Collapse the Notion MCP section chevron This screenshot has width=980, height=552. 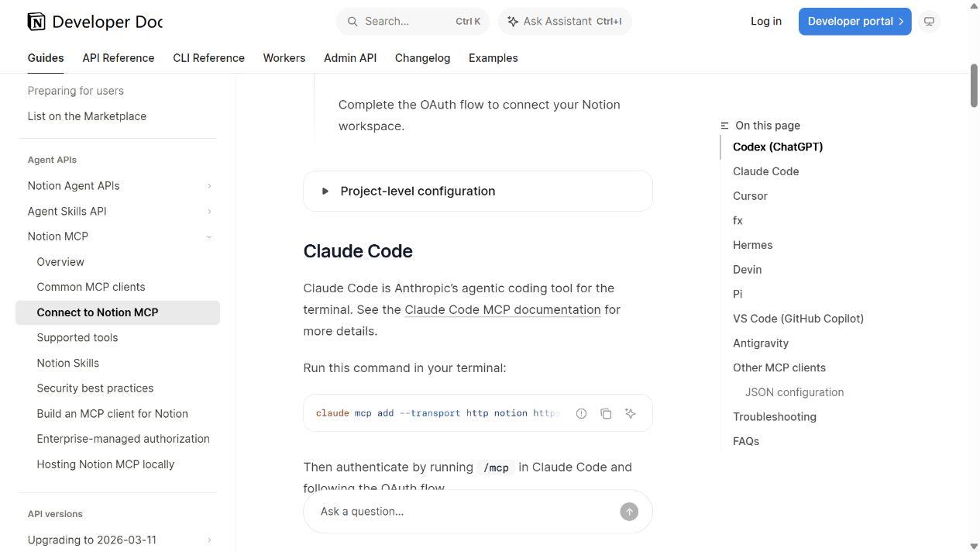tap(209, 236)
